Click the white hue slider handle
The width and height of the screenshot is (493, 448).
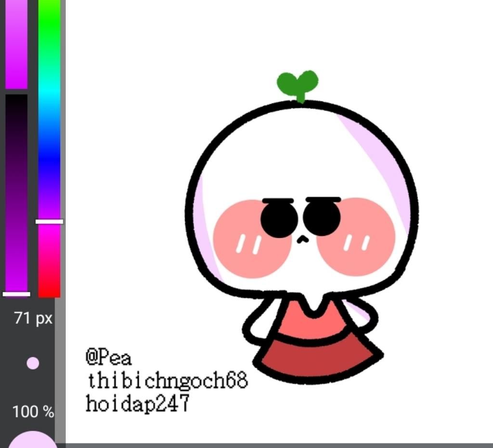50,222
